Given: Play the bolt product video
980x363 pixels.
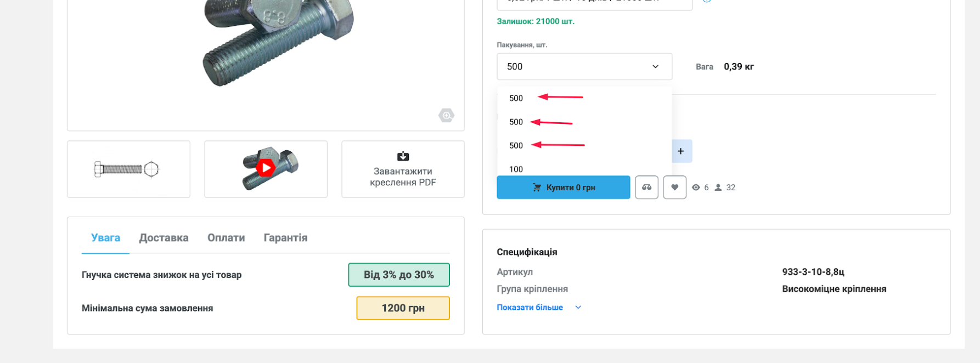Looking at the screenshot, I should pos(266,168).
